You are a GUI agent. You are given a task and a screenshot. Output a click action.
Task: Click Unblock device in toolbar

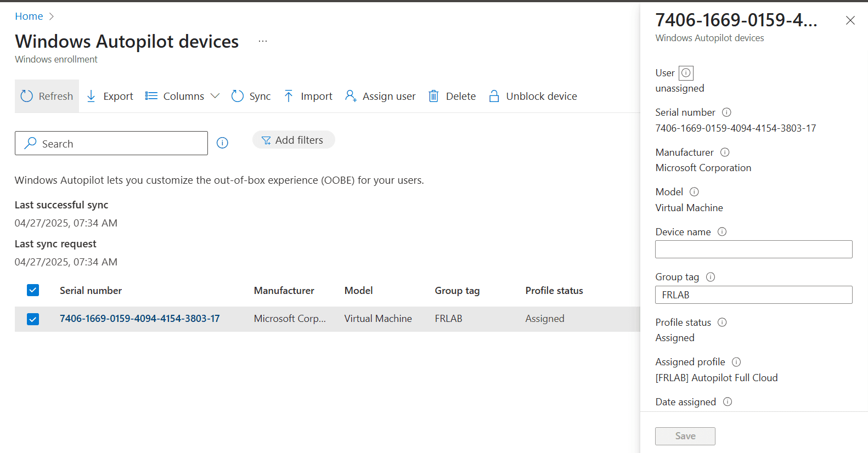(x=532, y=96)
